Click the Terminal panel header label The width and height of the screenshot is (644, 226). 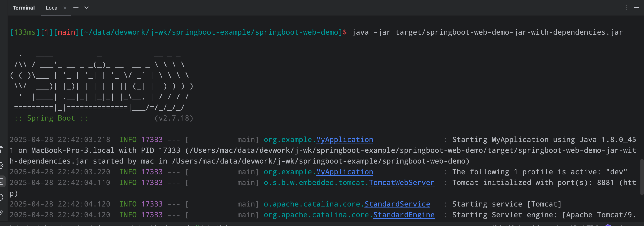coord(24,8)
